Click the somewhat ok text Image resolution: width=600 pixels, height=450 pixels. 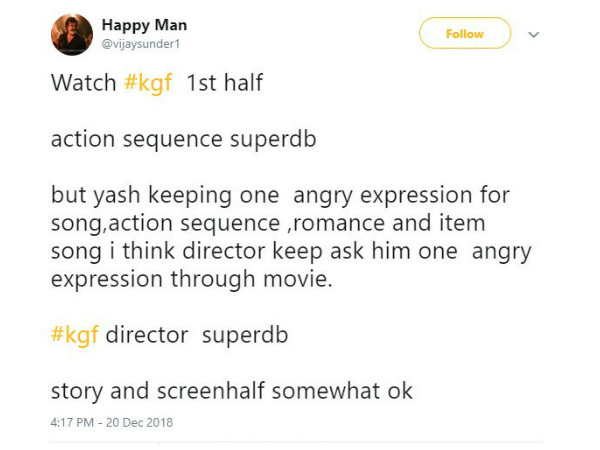pyautogui.click(x=342, y=391)
